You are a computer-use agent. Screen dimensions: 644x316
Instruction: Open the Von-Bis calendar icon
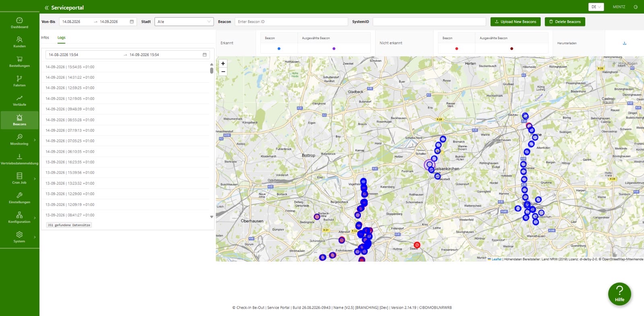pyautogui.click(x=132, y=22)
